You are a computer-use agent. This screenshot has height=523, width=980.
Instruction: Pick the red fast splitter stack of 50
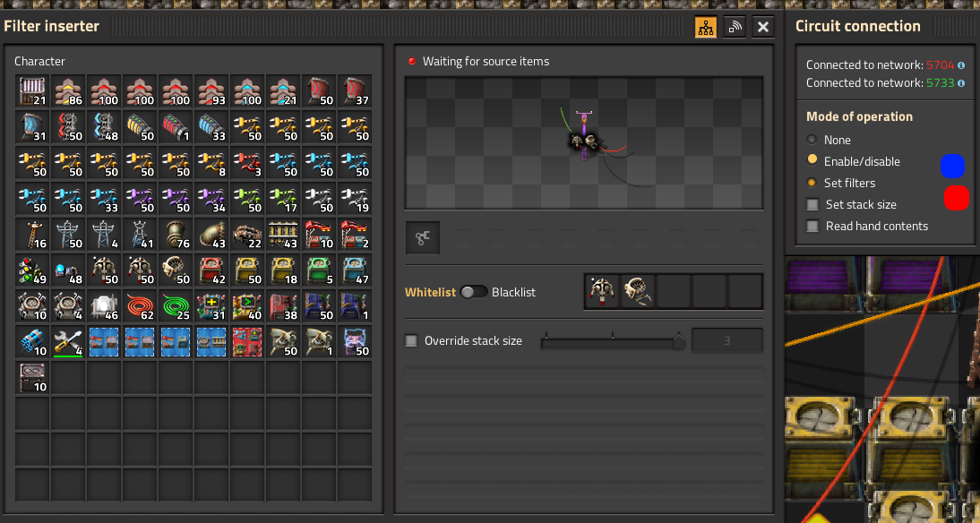click(x=68, y=127)
